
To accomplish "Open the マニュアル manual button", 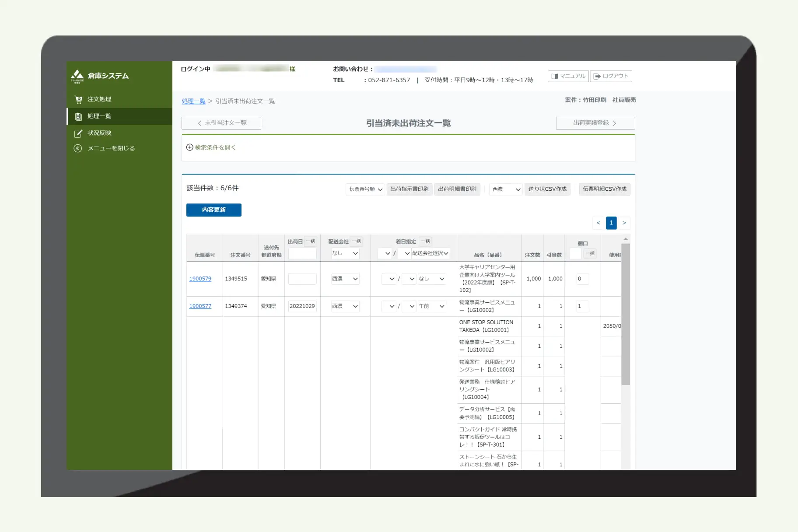I will pyautogui.click(x=568, y=76).
